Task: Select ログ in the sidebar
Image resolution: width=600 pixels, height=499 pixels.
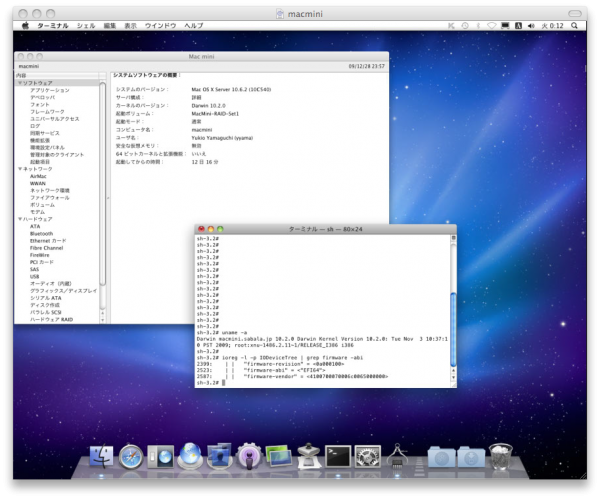Action: (35, 126)
